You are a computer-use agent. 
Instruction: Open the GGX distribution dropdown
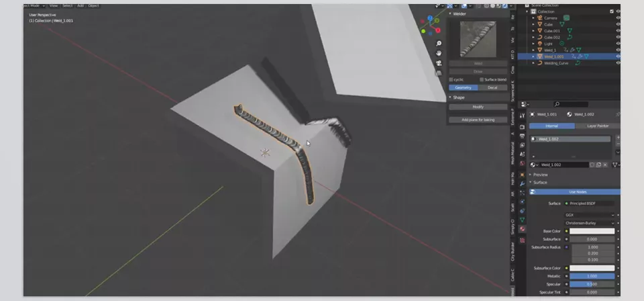pos(589,215)
